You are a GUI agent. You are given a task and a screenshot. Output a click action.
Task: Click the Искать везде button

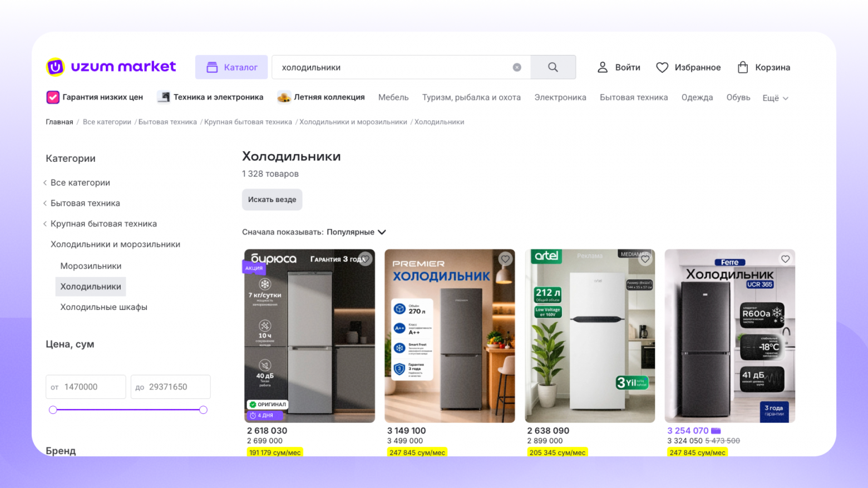click(272, 200)
